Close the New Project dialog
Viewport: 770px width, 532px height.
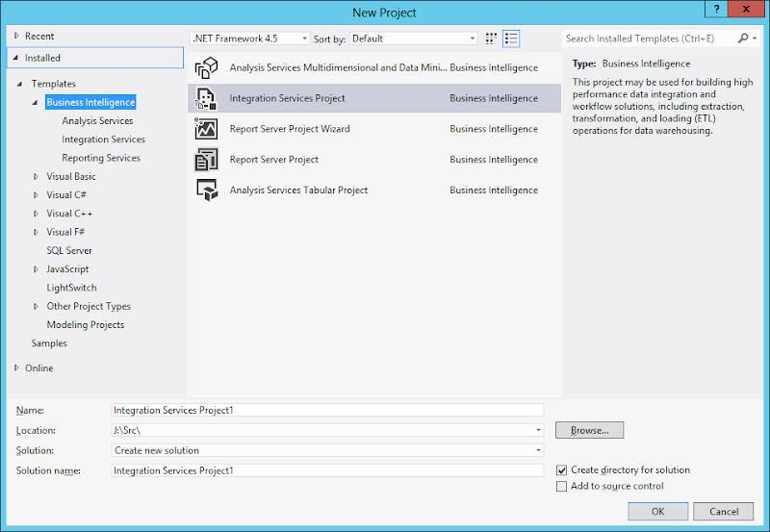tap(746, 9)
